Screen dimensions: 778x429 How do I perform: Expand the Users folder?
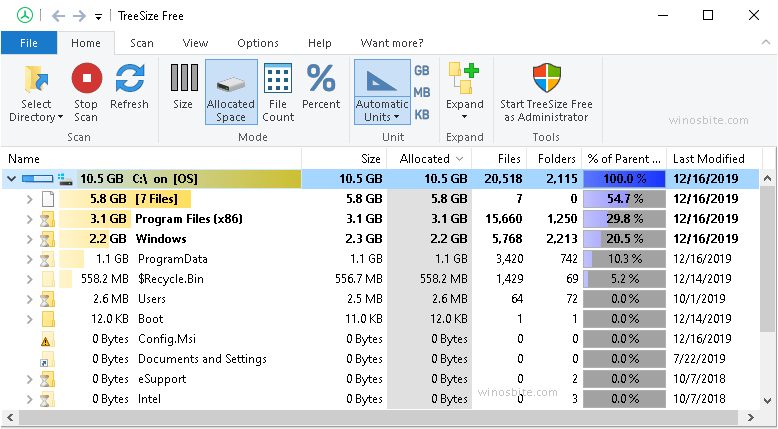point(29,299)
